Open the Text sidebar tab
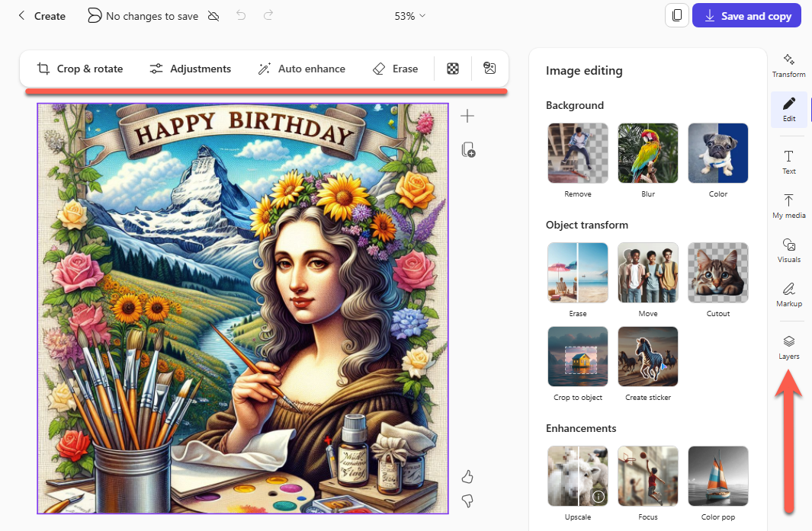 pos(788,162)
